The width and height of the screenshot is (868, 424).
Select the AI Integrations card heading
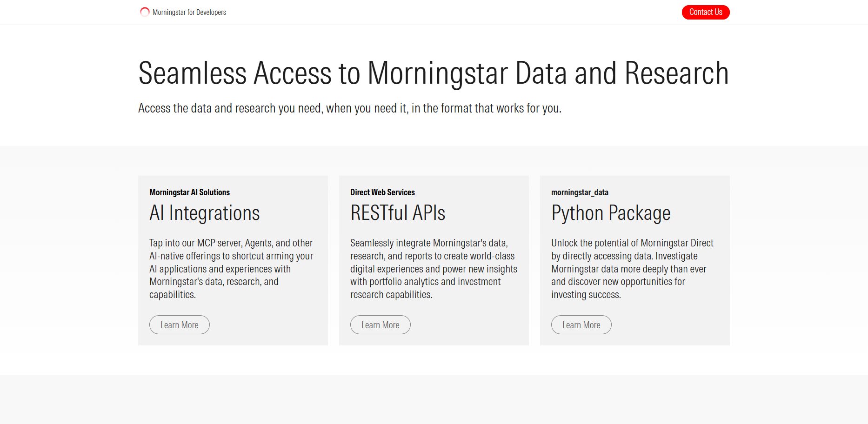coord(205,213)
